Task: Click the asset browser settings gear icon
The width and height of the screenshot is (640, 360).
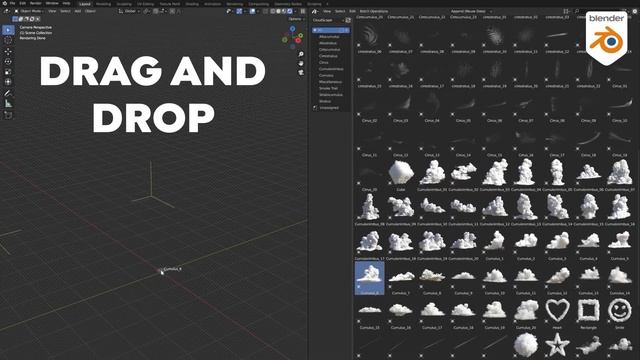Action: 635,11
